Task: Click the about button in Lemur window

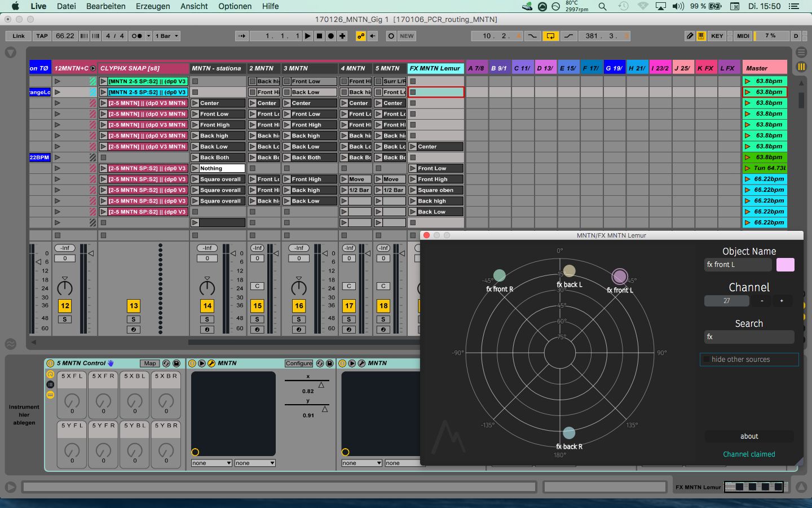Action: tap(749, 436)
